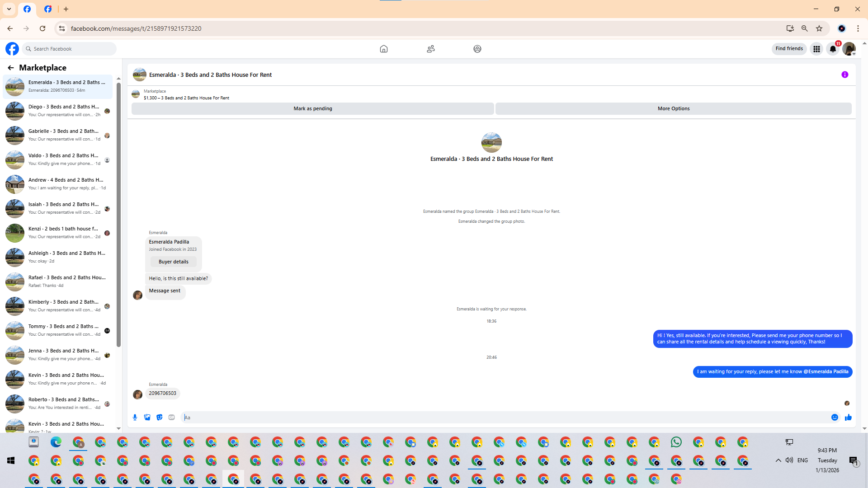Open the account profile dropdown
The image size is (868, 488).
[849, 49]
